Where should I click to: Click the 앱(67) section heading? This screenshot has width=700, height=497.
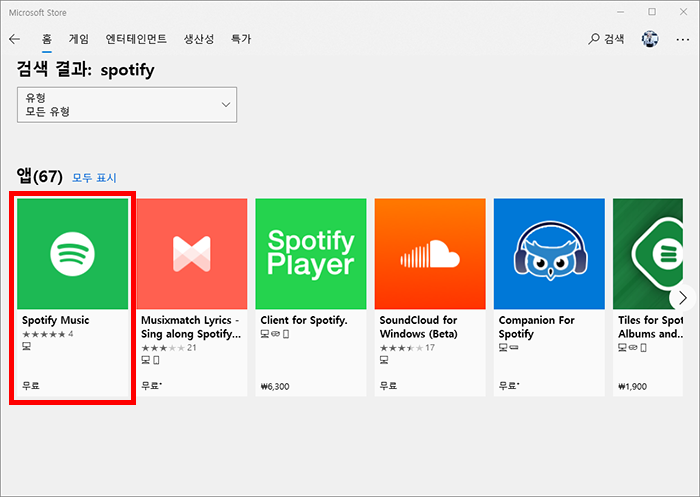[x=40, y=176]
